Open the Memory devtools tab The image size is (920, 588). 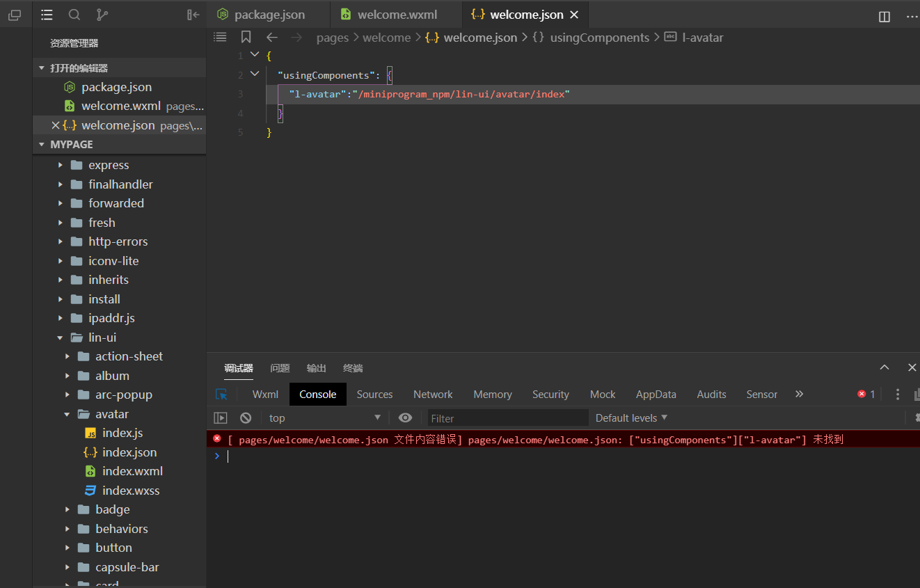pyautogui.click(x=493, y=394)
